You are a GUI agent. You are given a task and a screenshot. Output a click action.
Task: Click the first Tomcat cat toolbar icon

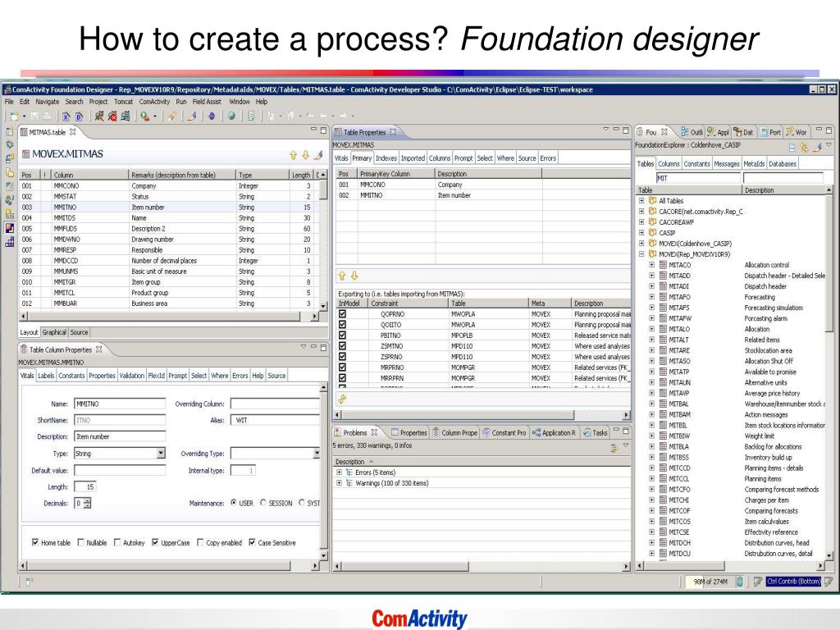pos(99,116)
